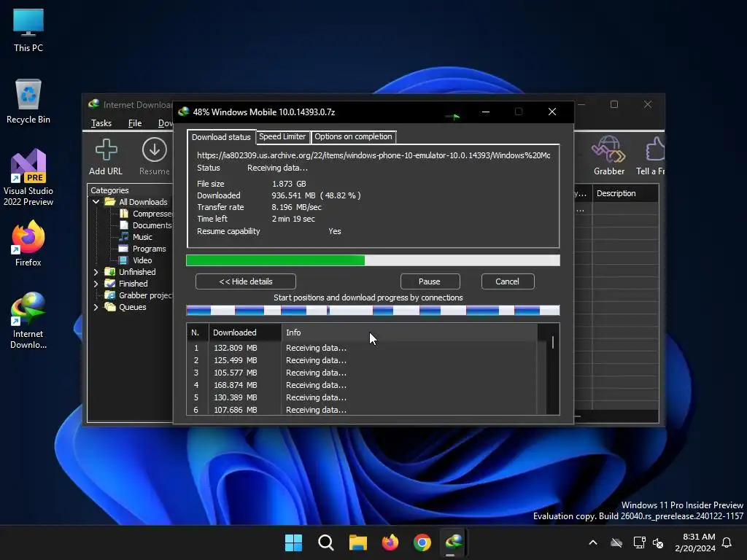Viewport: 747px width, 560px height.
Task: Show hidden tray icons chevron
Action: click(x=593, y=542)
